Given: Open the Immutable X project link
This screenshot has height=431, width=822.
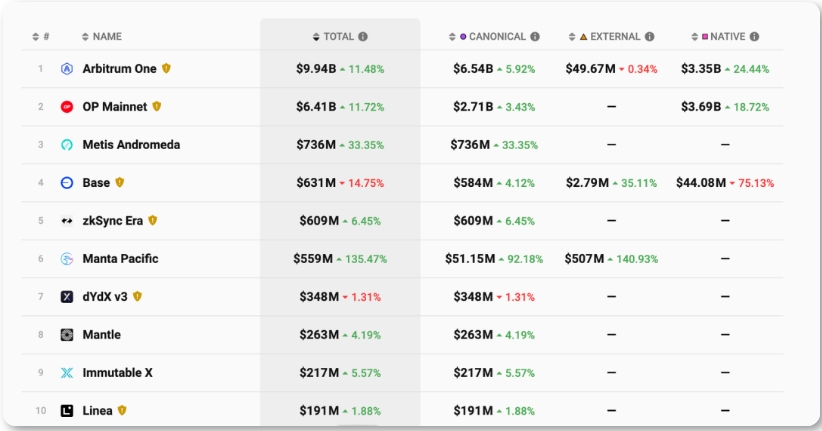Looking at the screenshot, I should coord(117,373).
